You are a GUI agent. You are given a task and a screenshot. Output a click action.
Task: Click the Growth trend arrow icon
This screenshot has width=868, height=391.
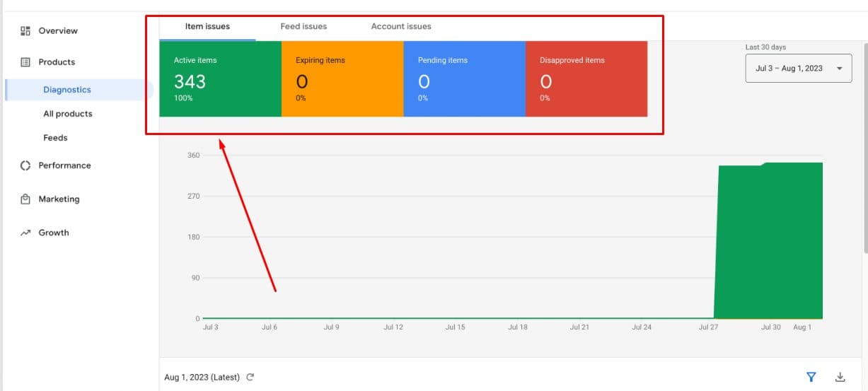25,233
